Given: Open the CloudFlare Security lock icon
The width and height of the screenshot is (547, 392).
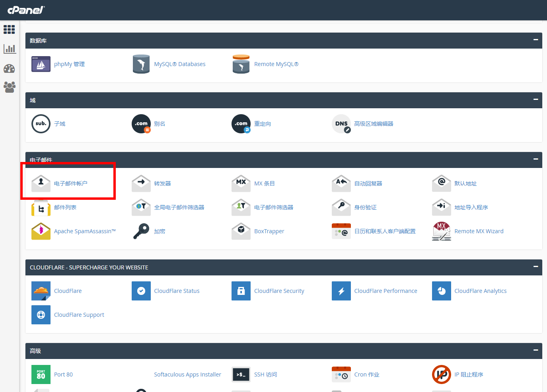Looking at the screenshot, I should click(241, 291).
